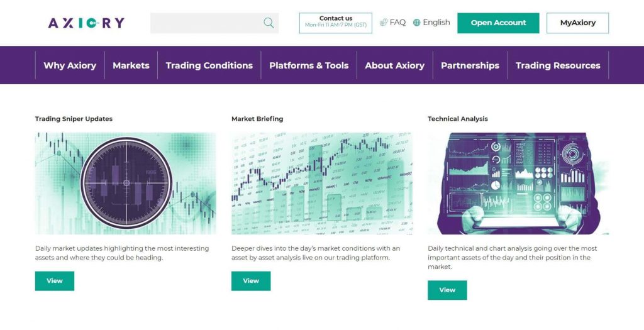Open the English language selector
644x330 pixels.
(436, 23)
